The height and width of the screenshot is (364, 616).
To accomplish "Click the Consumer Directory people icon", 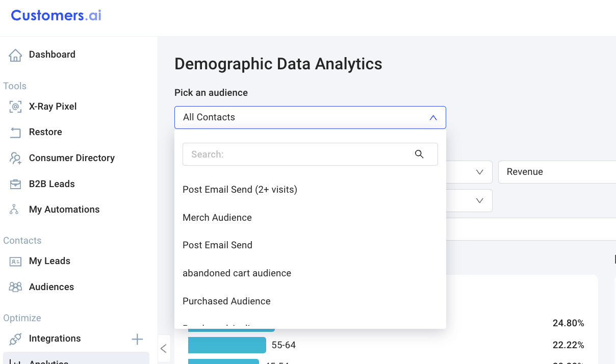I will pyautogui.click(x=15, y=158).
